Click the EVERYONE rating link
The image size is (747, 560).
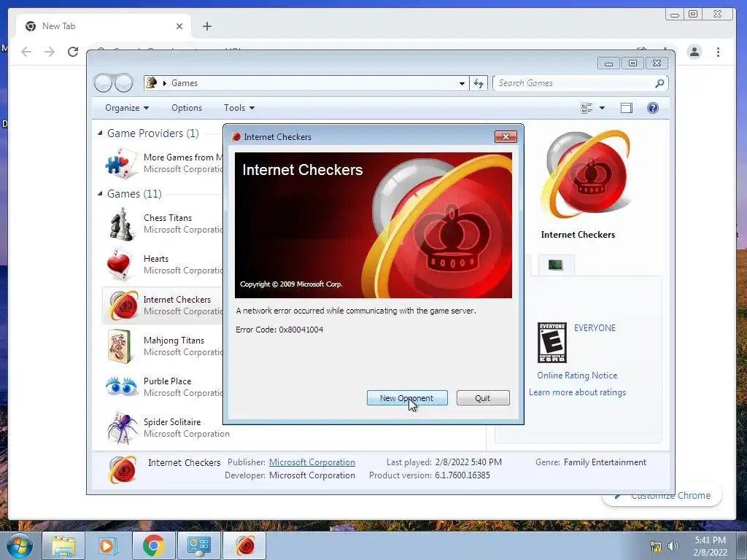pyautogui.click(x=595, y=328)
